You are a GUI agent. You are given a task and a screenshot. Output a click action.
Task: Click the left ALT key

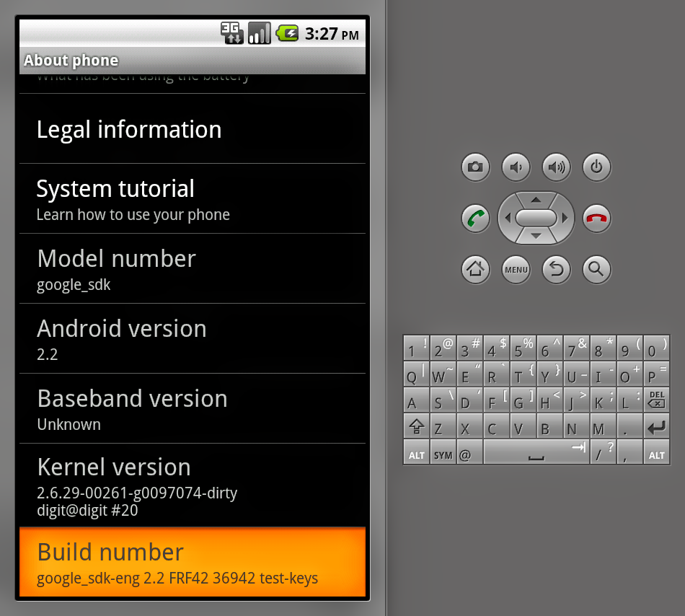point(416,452)
